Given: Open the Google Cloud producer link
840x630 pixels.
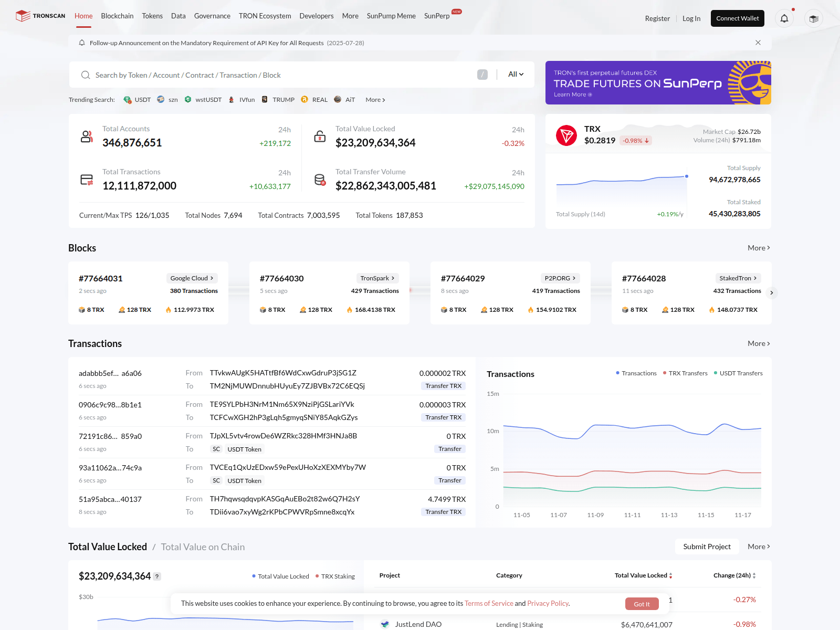Looking at the screenshot, I should coord(192,278).
